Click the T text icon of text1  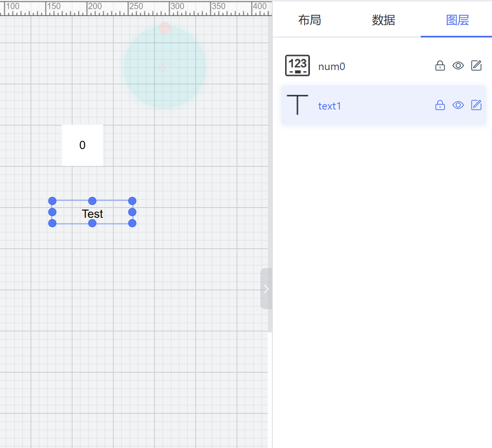click(x=298, y=105)
